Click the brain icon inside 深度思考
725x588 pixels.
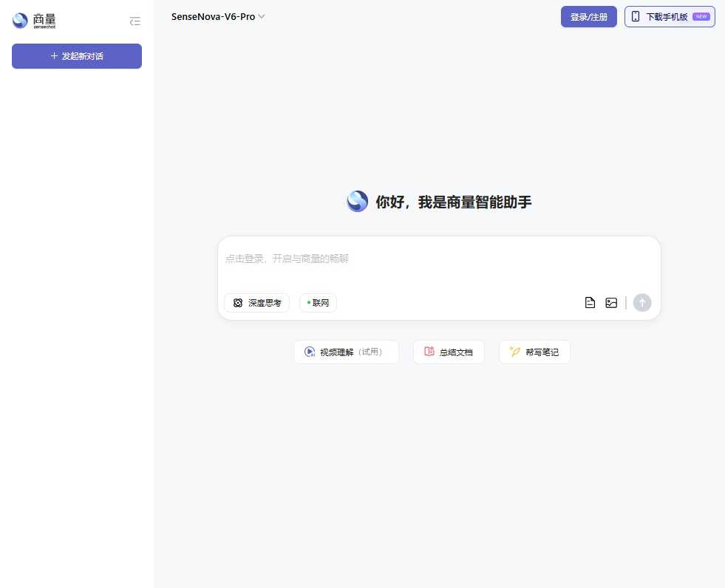point(238,302)
